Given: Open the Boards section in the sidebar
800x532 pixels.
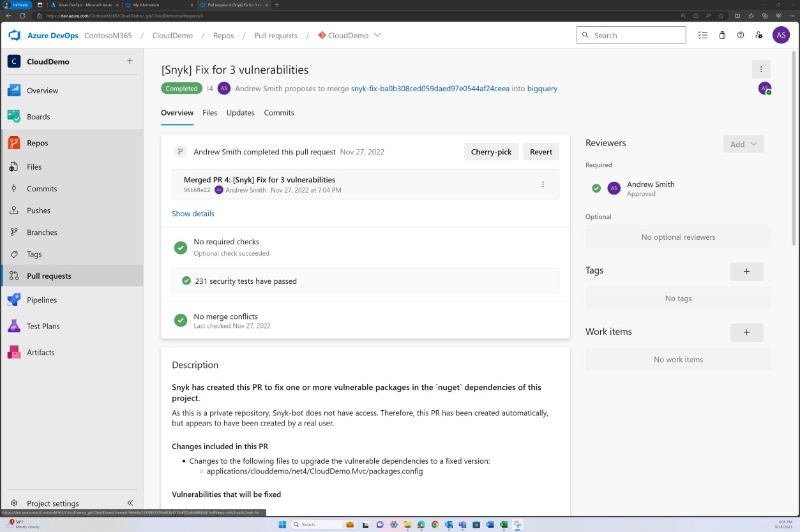Looking at the screenshot, I should (38, 116).
